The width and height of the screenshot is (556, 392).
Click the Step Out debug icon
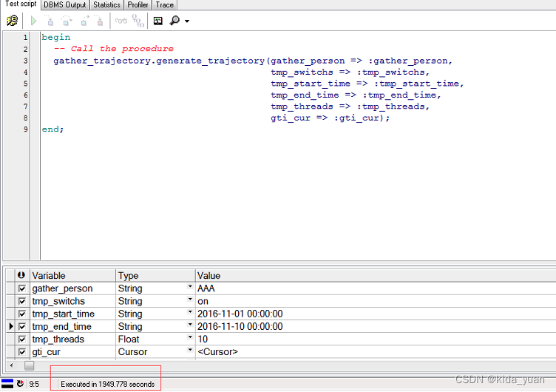(x=84, y=21)
